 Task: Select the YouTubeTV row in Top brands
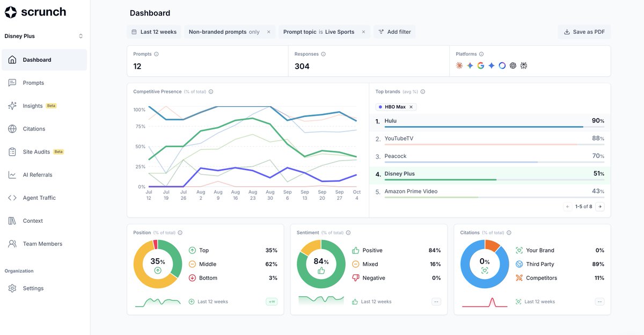490,140
